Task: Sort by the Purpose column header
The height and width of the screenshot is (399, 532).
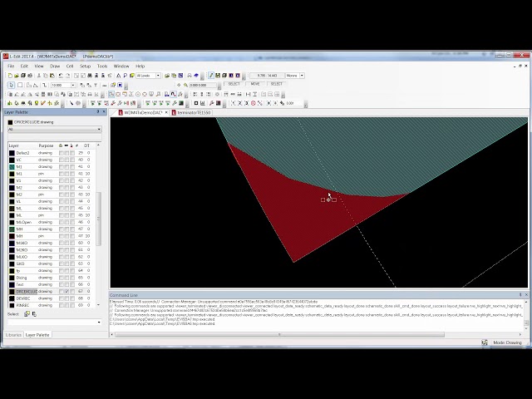Action: coord(46,145)
